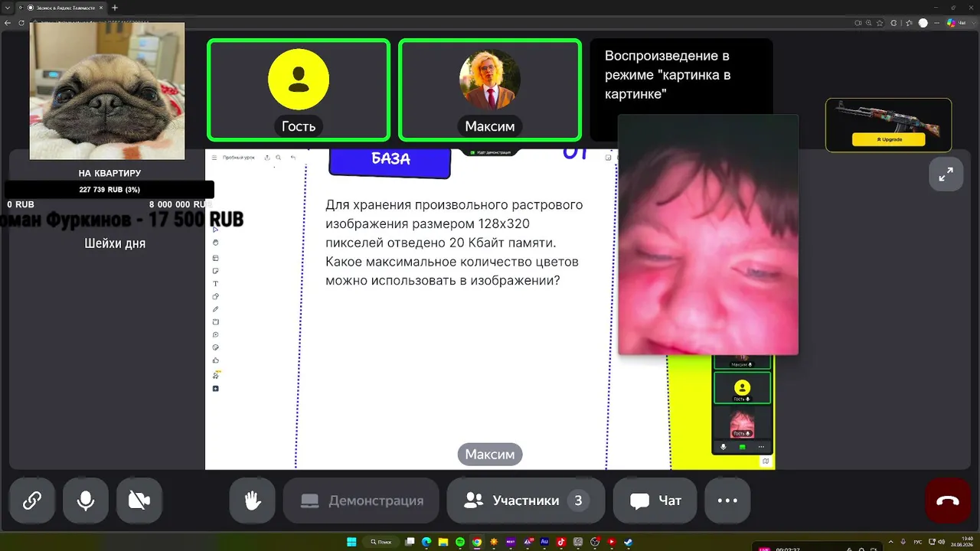Select the Text tool on whiteboard
The image size is (980, 551).
coord(216,284)
